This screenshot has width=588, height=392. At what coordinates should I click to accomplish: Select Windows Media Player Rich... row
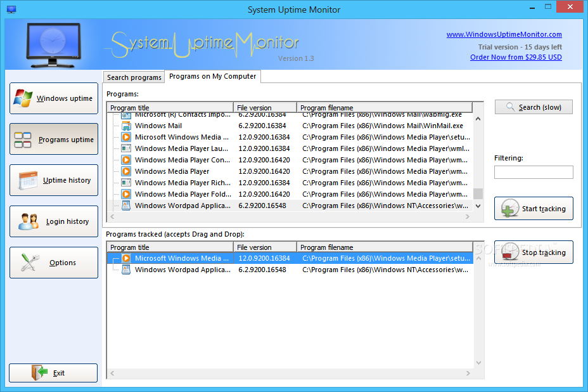290,183
